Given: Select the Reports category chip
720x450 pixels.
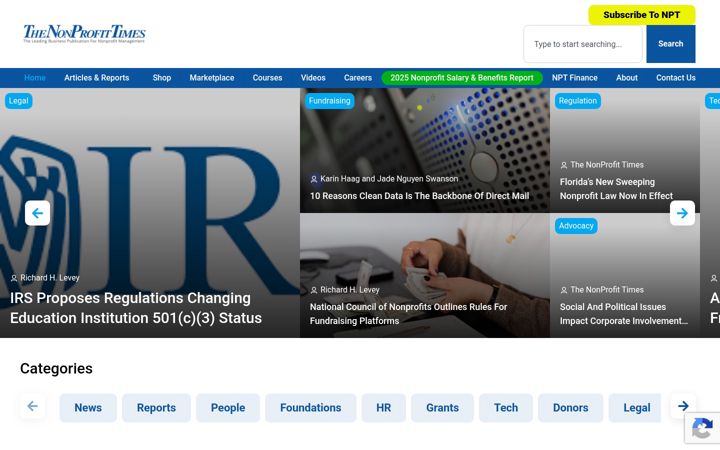Looking at the screenshot, I should click(x=156, y=408).
